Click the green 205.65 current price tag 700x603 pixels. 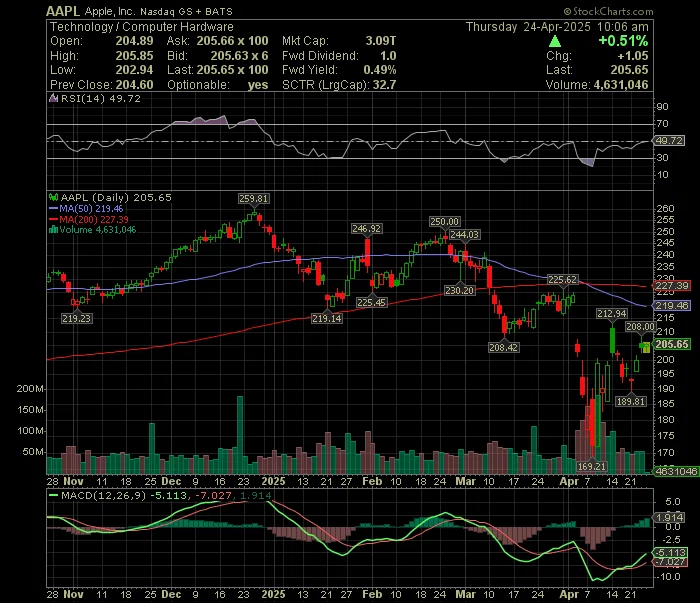[672, 344]
